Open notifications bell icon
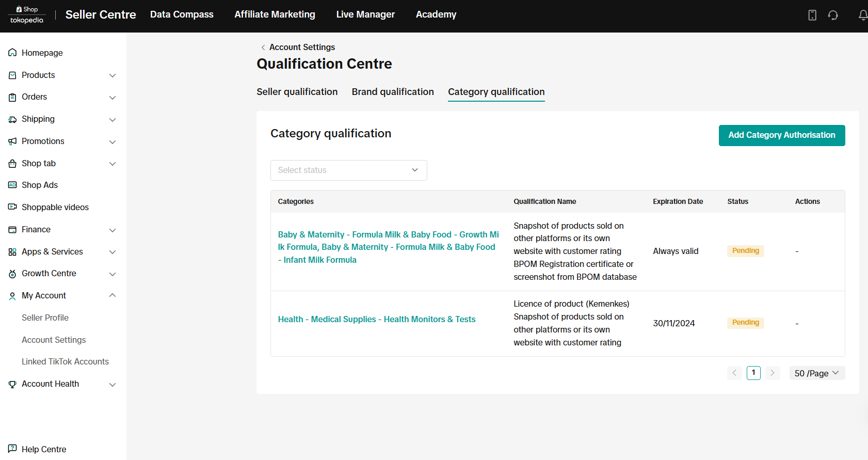868x460 pixels. tap(862, 15)
